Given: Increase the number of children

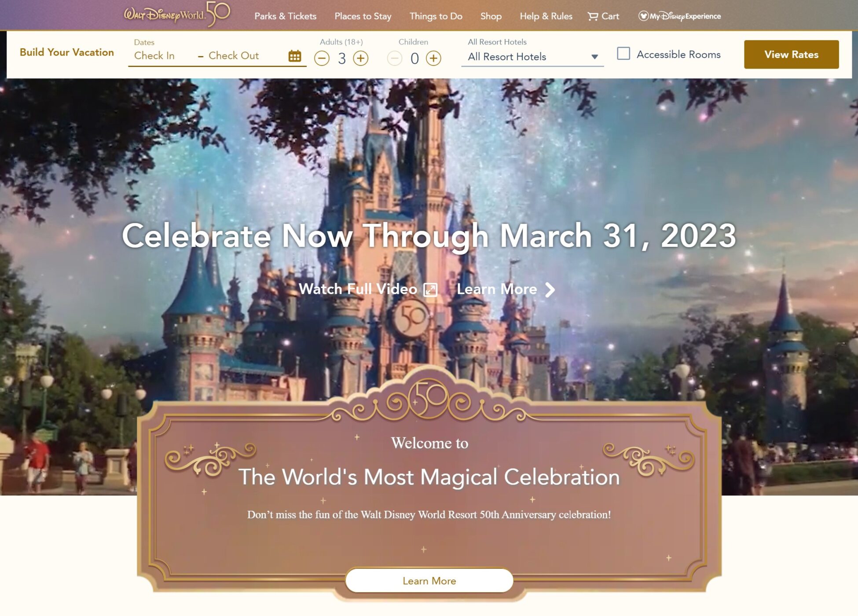Looking at the screenshot, I should 434,58.
